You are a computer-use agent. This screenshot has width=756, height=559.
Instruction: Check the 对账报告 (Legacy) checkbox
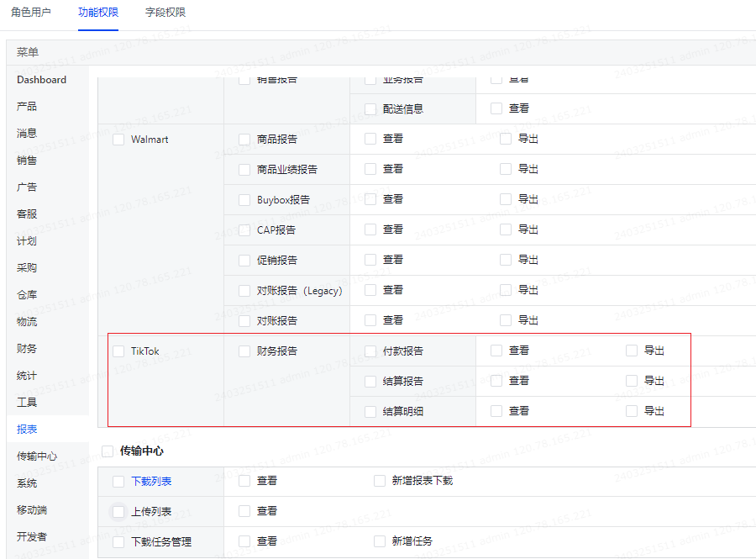(244, 291)
